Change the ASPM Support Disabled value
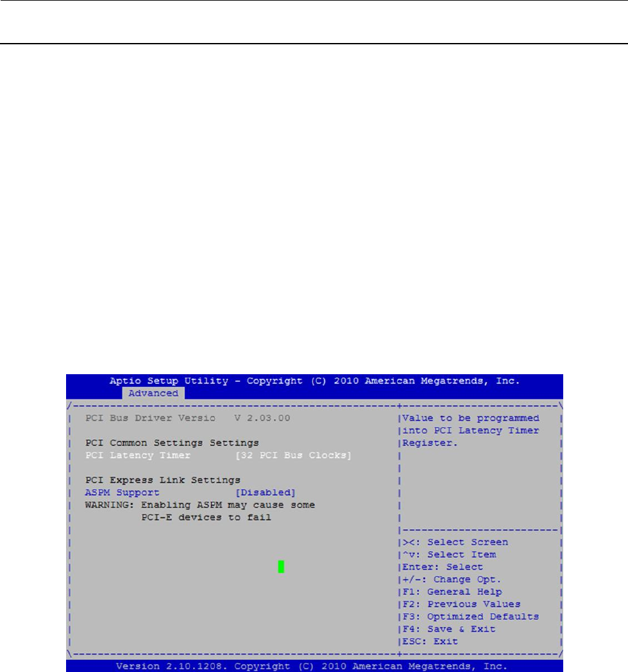 pyautogui.click(x=266, y=492)
